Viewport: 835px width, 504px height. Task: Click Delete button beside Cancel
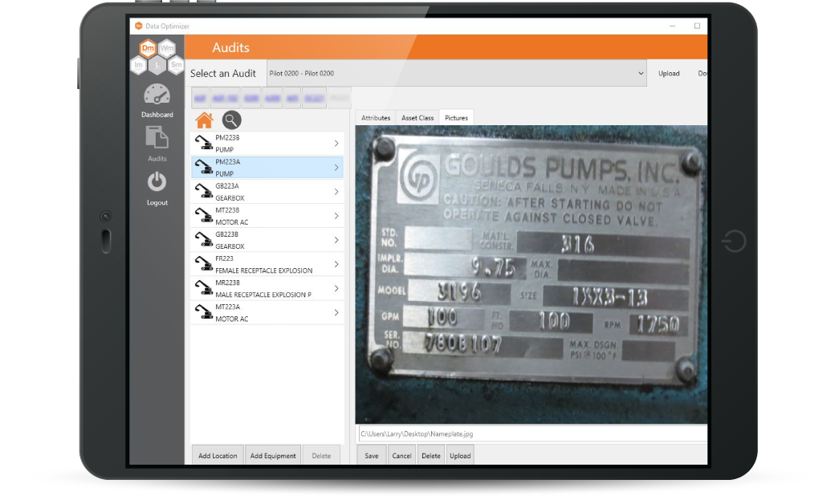point(431,456)
